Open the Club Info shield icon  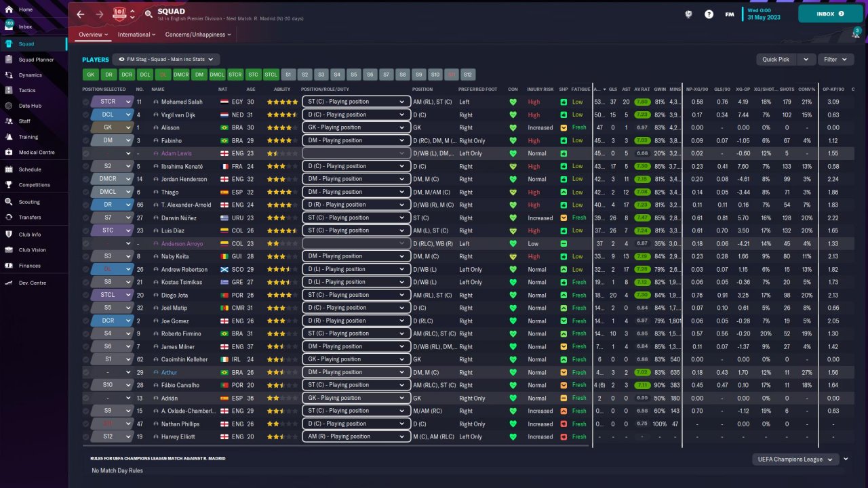click(9, 235)
